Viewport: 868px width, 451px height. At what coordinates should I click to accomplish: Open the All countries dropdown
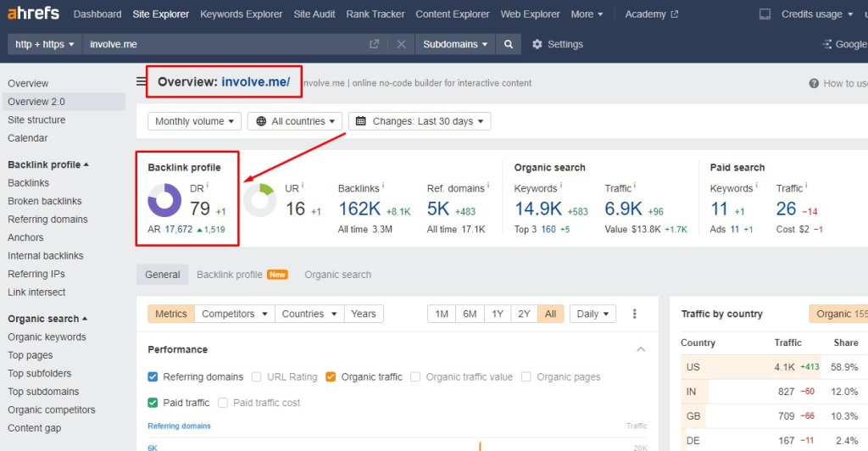294,121
